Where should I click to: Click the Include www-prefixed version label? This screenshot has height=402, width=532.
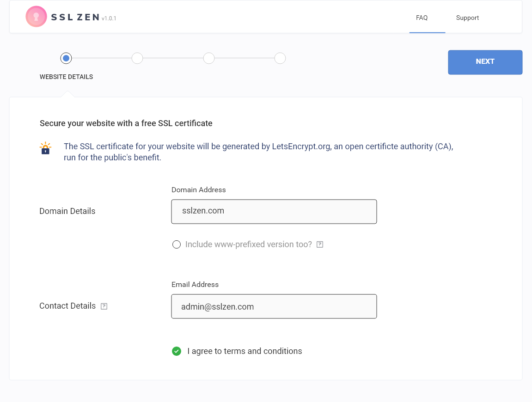click(x=248, y=244)
